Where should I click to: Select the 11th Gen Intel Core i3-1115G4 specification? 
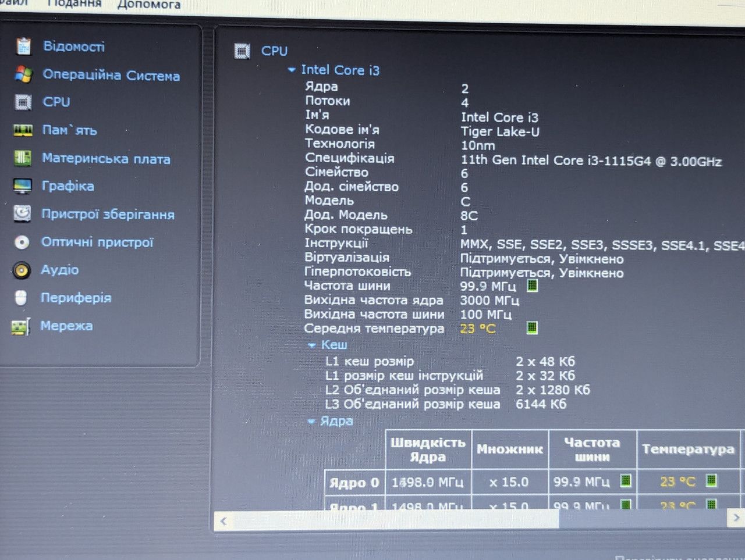click(x=591, y=161)
